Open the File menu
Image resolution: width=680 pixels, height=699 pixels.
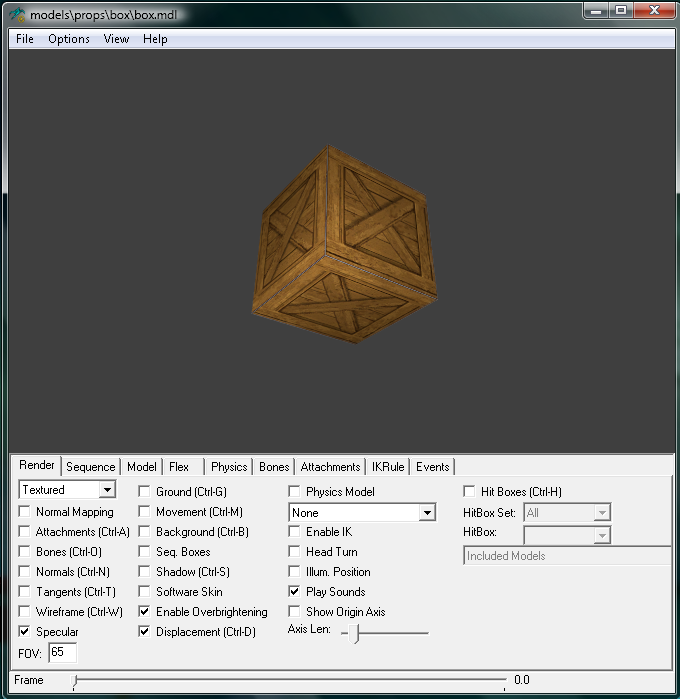25,39
